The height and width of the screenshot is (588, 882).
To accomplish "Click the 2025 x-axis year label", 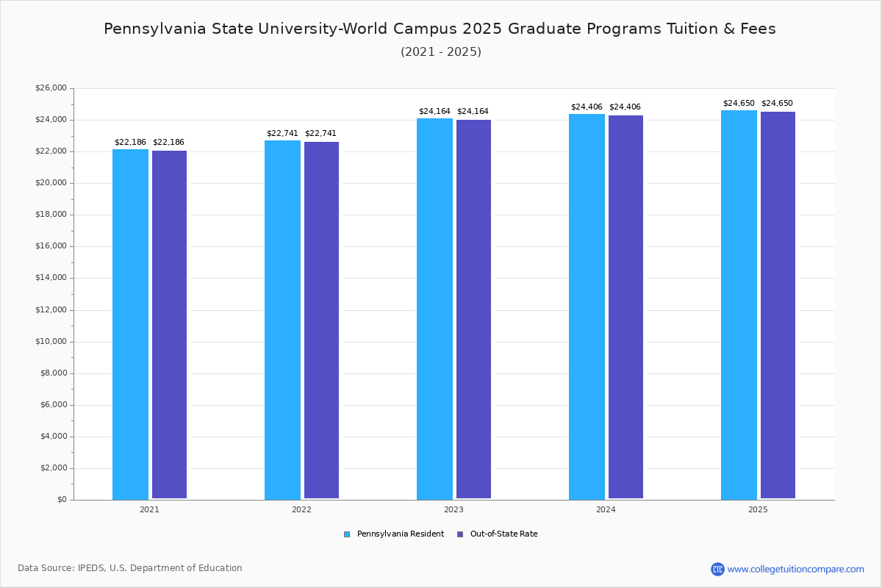I will pyautogui.click(x=758, y=509).
